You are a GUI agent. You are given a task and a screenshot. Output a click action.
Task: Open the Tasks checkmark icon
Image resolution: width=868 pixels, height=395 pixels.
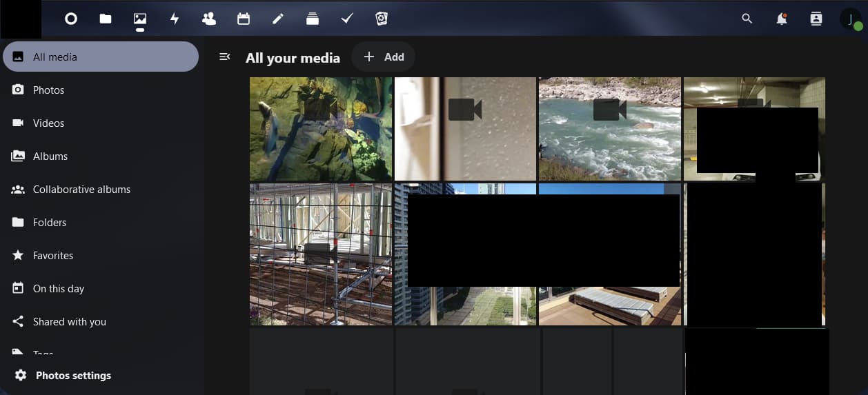click(x=347, y=19)
